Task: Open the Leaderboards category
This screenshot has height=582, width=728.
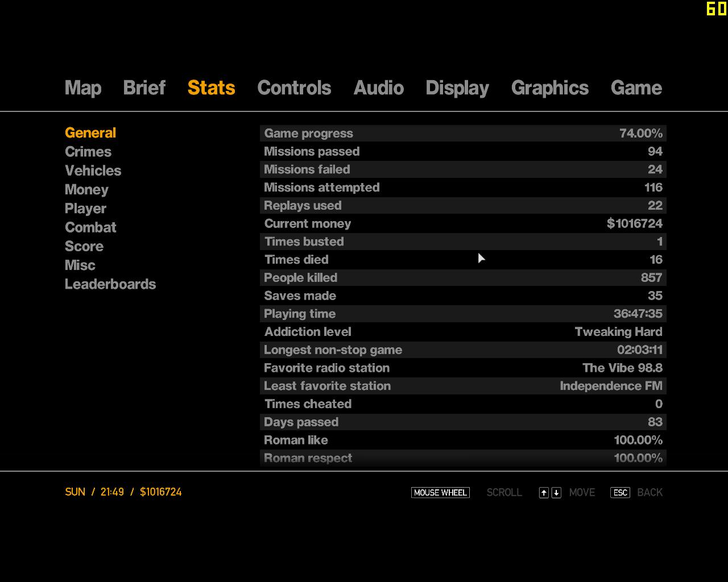Action: click(110, 284)
